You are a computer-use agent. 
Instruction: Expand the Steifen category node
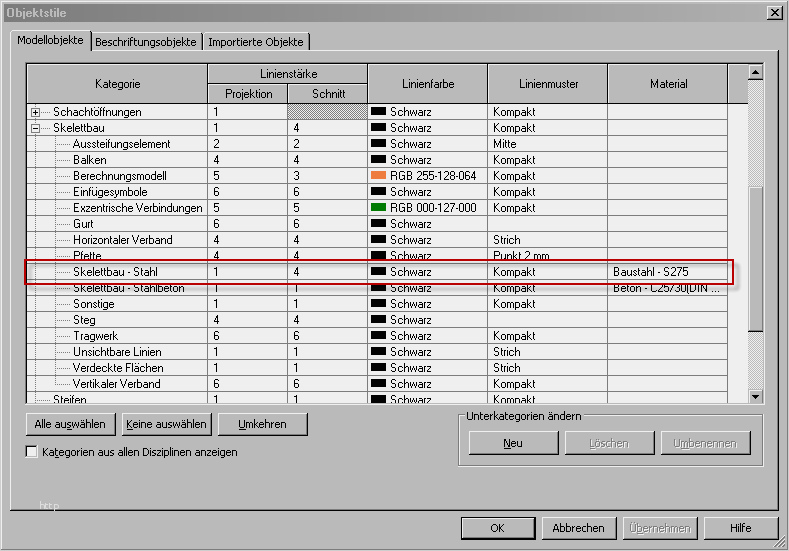tap(36, 399)
